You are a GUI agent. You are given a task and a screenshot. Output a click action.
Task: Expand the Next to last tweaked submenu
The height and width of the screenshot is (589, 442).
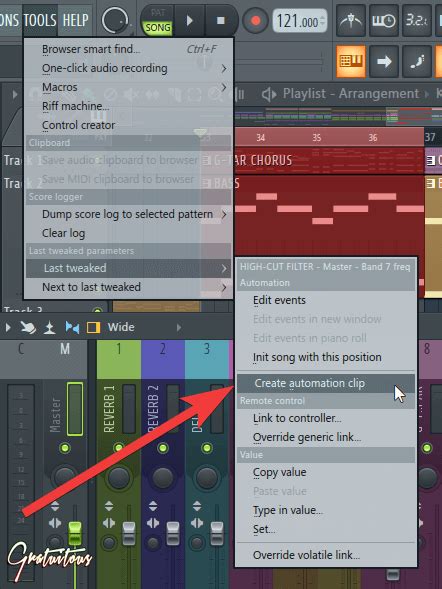click(128, 287)
